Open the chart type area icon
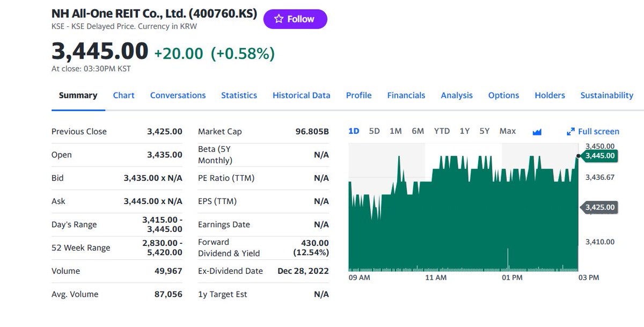The image size is (644, 327). pos(537,132)
